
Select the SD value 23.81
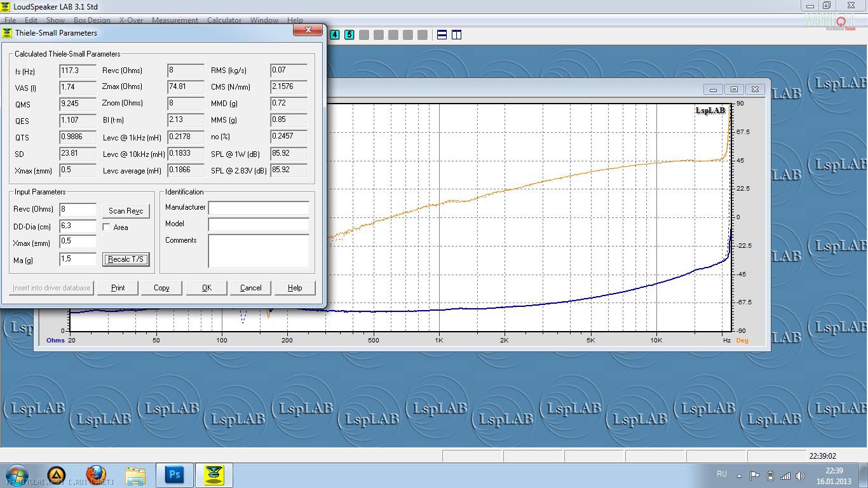(78, 154)
